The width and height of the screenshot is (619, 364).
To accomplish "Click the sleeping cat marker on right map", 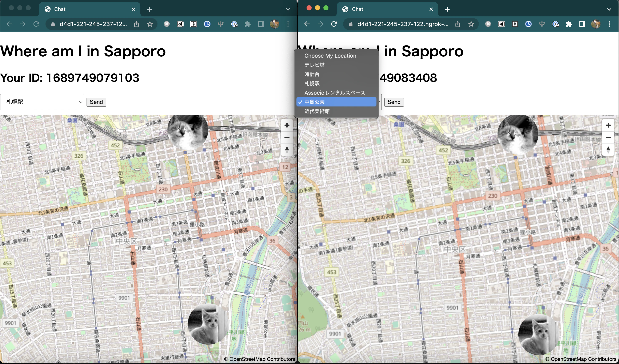I will (x=518, y=134).
